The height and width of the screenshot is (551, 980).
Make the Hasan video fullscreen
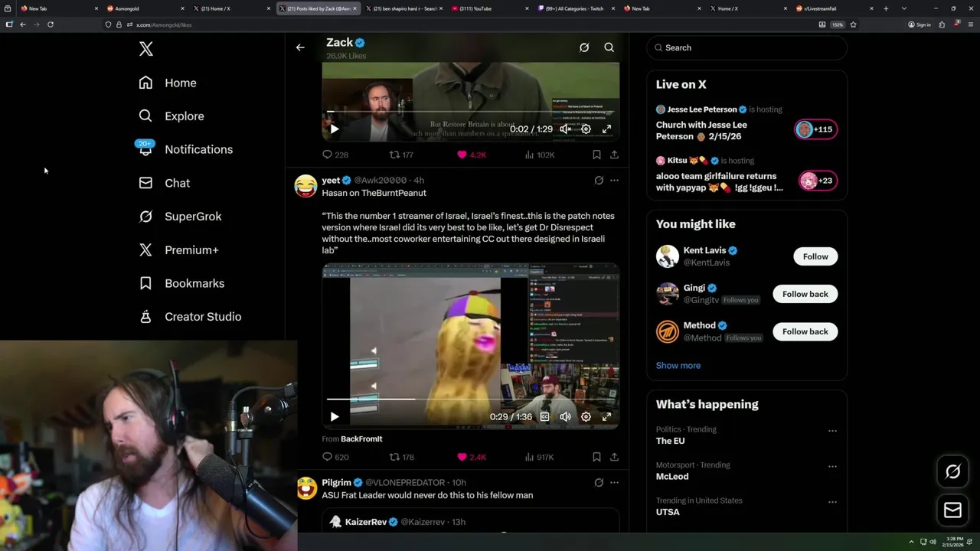tap(606, 417)
